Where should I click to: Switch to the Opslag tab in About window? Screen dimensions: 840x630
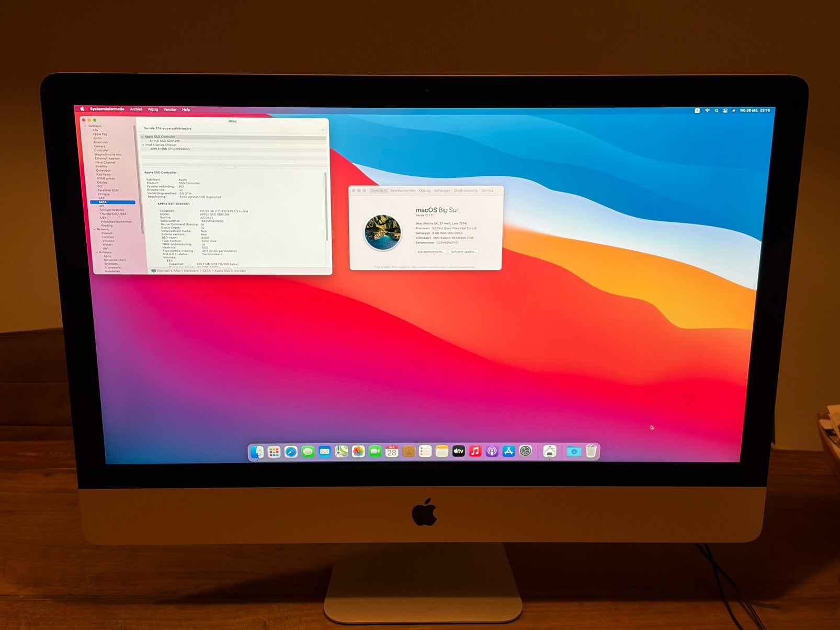click(x=425, y=190)
